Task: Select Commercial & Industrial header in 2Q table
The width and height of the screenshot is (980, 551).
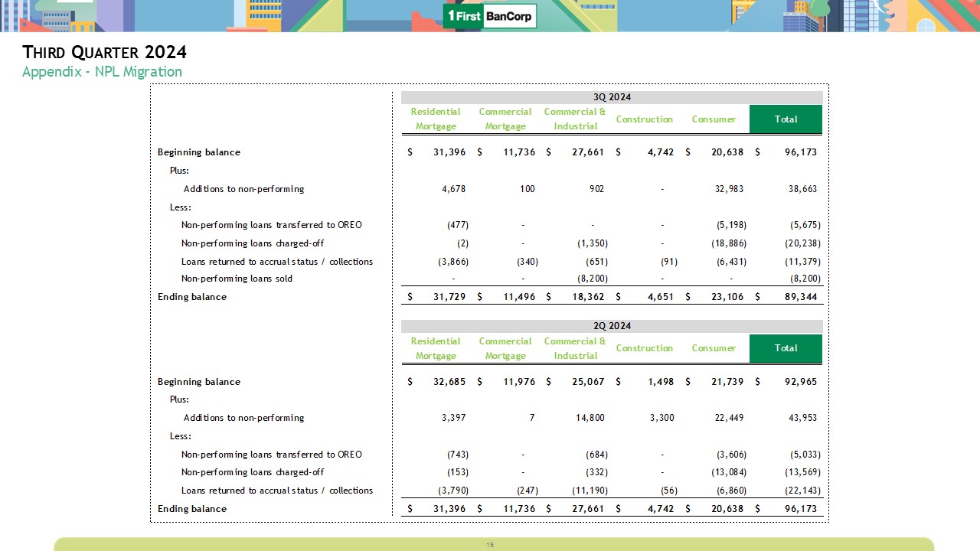Action: coord(575,348)
